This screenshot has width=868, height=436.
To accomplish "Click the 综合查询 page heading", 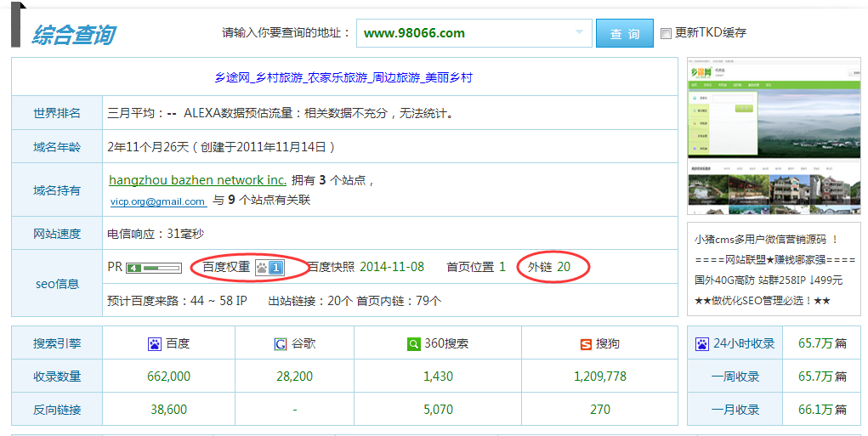I will click(74, 35).
